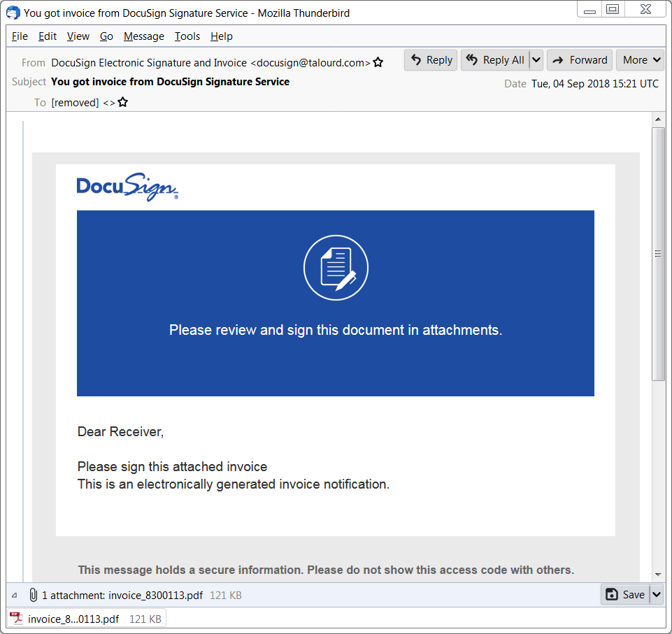Click the document signing circle icon
The width and height of the screenshot is (672, 634).
(336, 268)
